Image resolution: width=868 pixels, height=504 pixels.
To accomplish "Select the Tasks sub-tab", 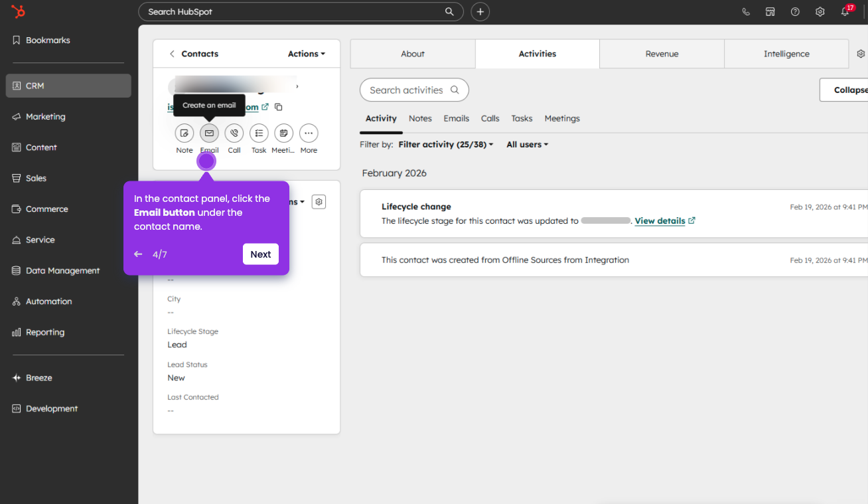I will (522, 118).
